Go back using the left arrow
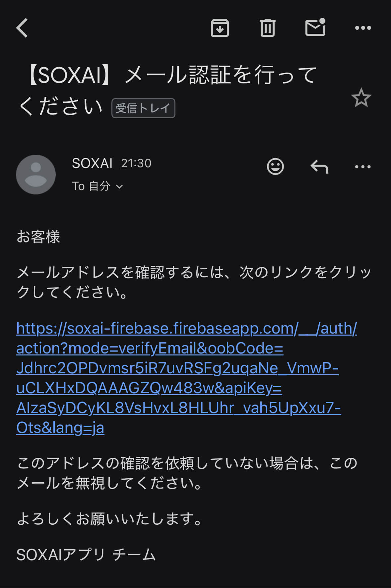391x588 pixels. point(22,28)
